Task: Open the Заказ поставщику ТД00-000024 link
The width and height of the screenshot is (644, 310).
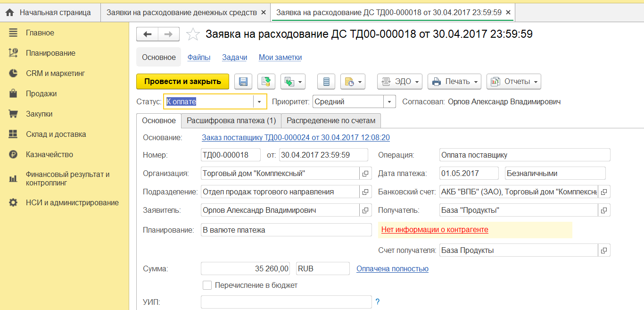Action: (x=296, y=138)
